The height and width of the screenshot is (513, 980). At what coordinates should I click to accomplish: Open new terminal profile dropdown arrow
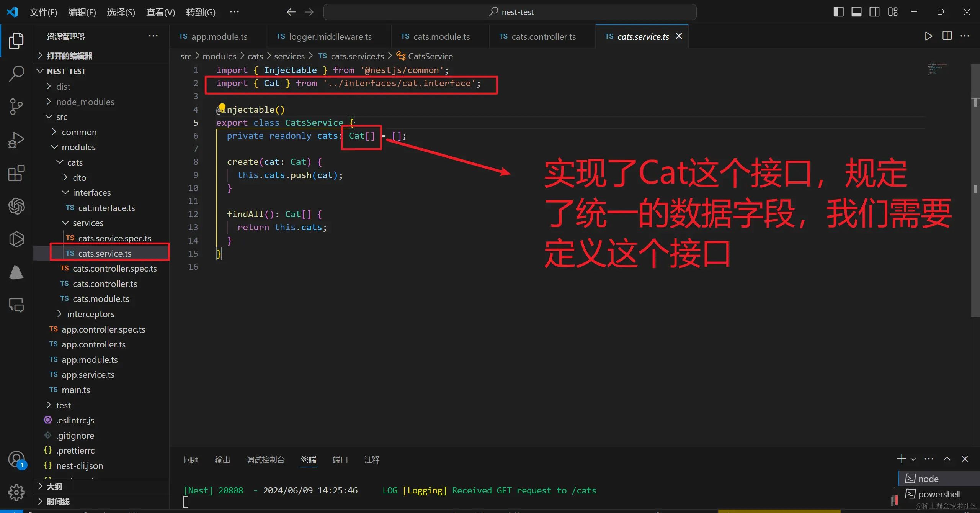point(913,459)
